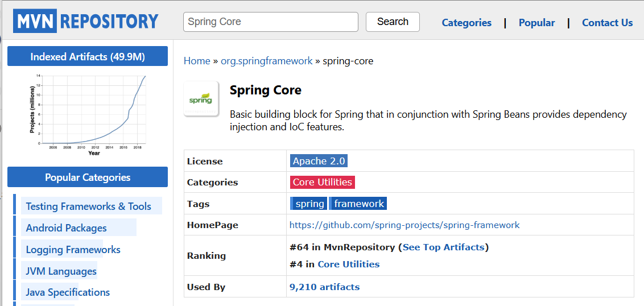
Task: Select Logging Frameworks in Popular Categories
Action: (x=73, y=250)
